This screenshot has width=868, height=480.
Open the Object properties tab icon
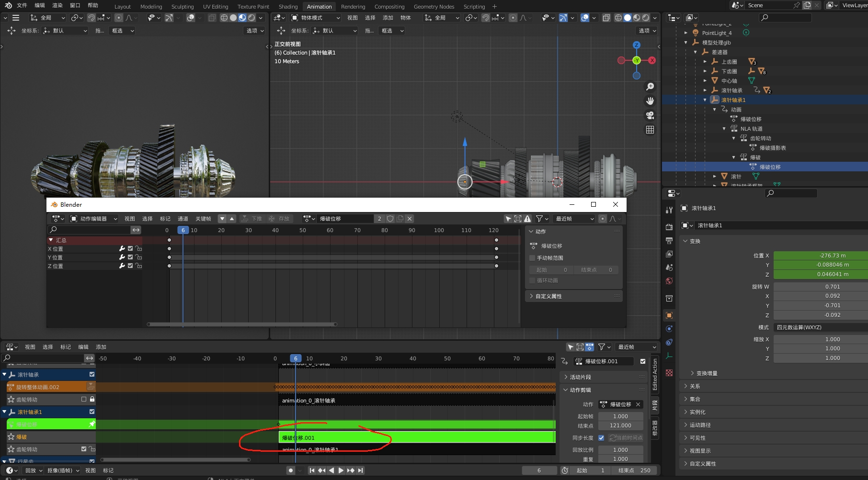click(x=669, y=315)
